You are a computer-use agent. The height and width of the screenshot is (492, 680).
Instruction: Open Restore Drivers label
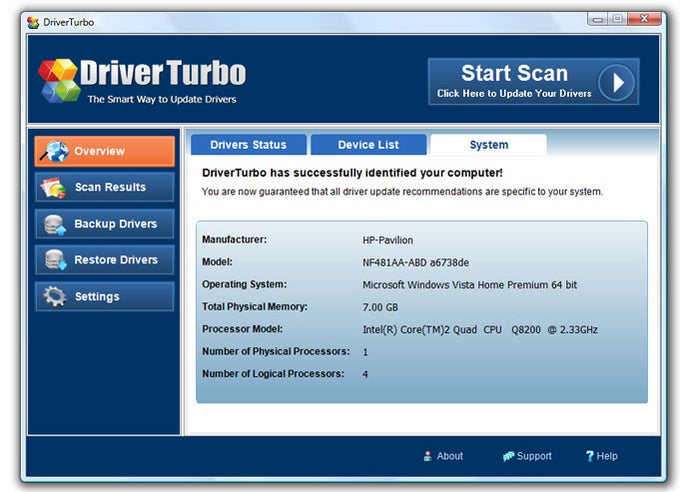116,260
